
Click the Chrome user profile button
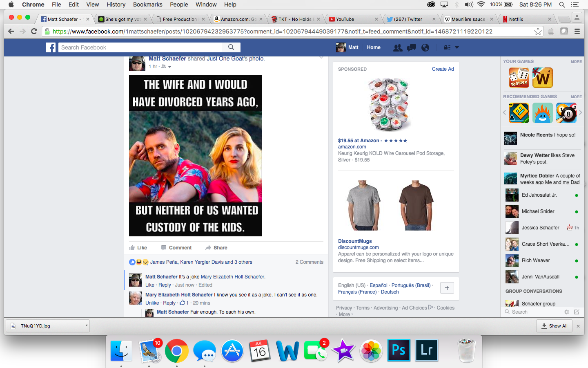coord(577,17)
